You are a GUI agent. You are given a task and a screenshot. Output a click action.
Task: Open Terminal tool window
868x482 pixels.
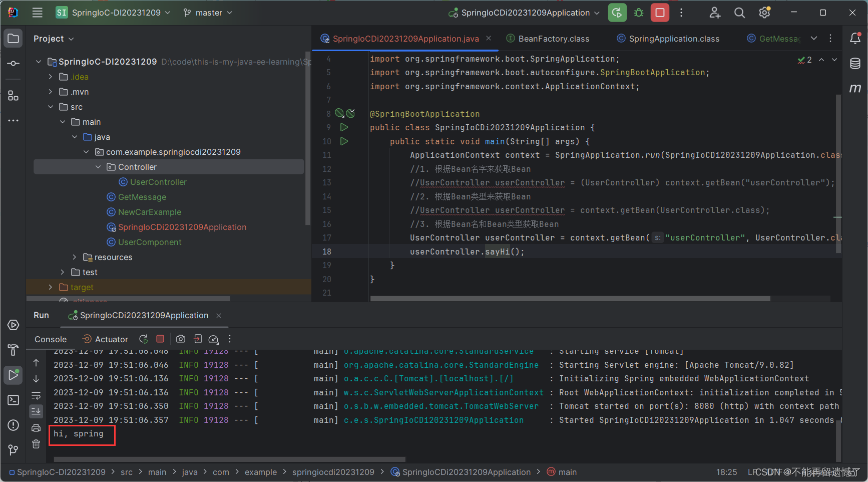tap(14, 400)
